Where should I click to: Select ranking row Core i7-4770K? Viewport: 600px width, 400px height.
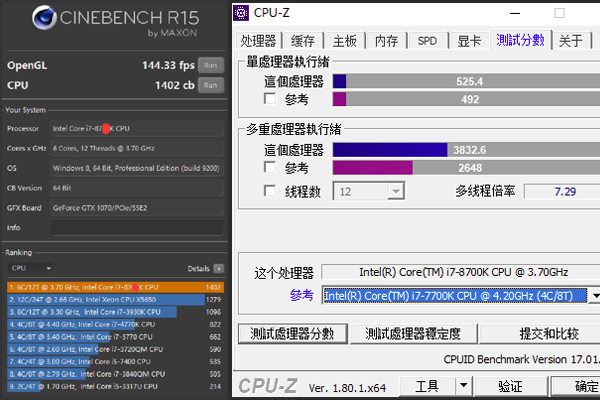115,324
